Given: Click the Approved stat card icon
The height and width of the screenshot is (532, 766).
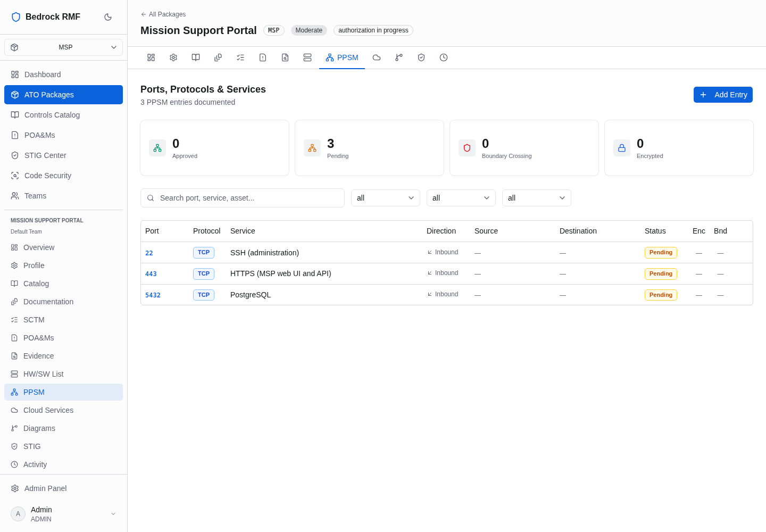Looking at the screenshot, I should click(x=157, y=148).
